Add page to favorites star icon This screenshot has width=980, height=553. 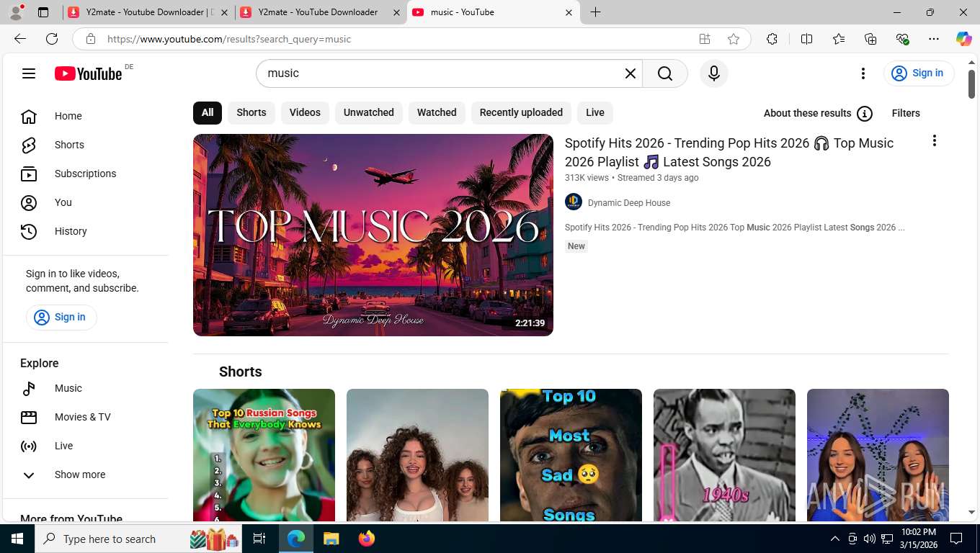coord(734,39)
